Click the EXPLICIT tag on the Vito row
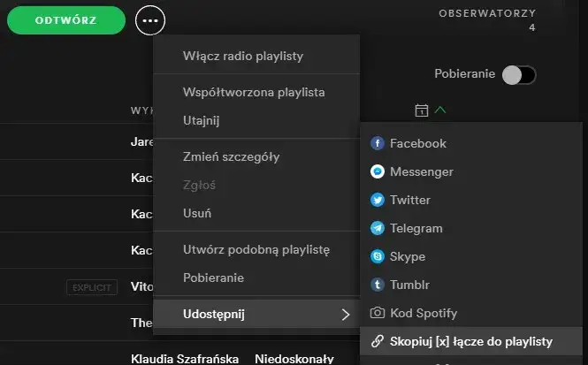This screenshot has height=365, width=588. tap(92, 287)
